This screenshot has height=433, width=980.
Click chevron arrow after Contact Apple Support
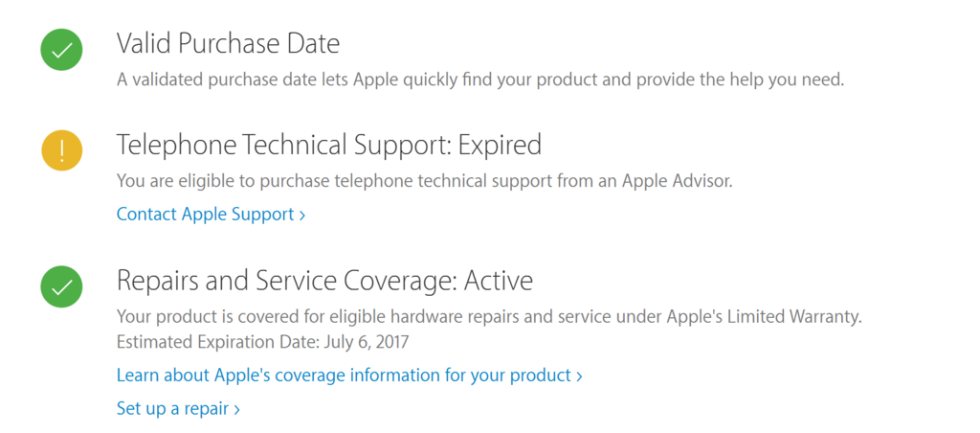[301, 216]
